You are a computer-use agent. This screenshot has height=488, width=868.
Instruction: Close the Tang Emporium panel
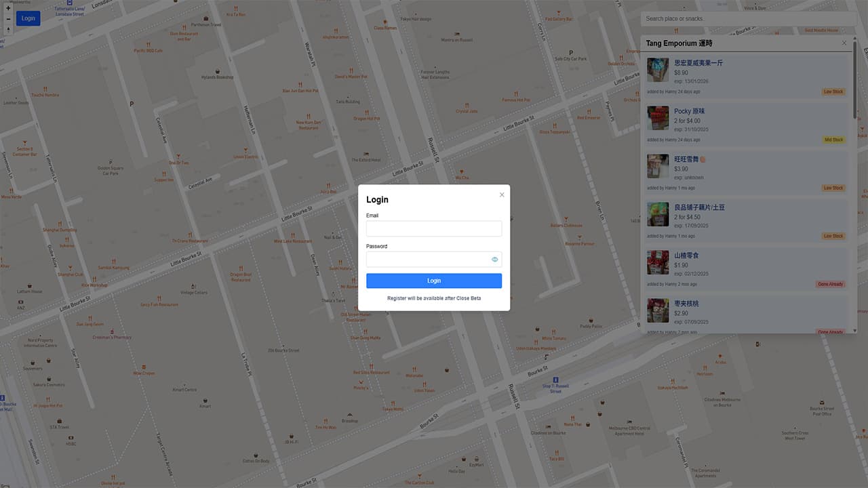click(844, 43)
